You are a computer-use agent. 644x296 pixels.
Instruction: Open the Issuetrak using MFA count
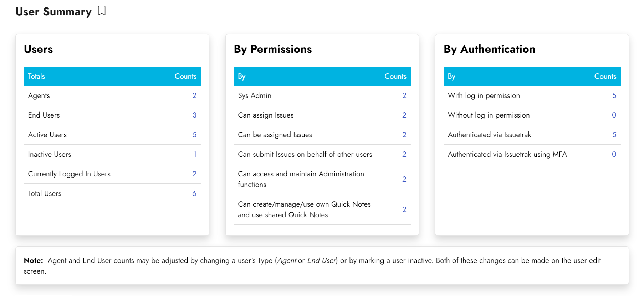pos(614,154)
